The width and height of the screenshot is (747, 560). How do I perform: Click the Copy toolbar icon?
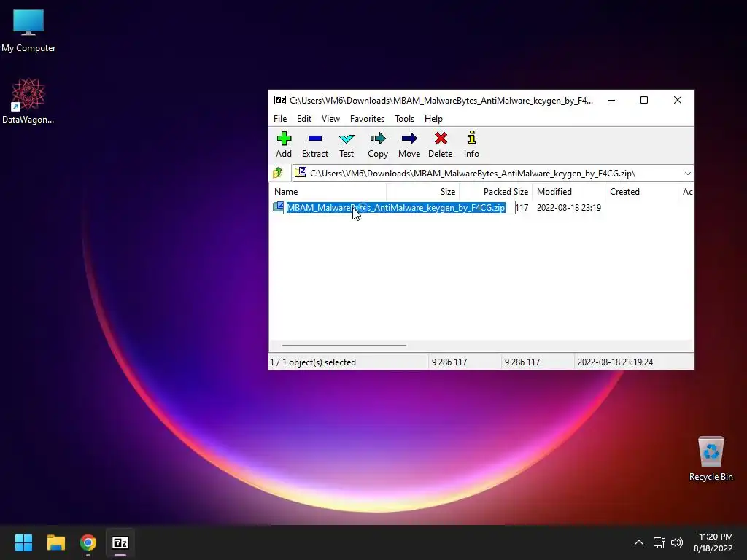(x=378, y=144)
